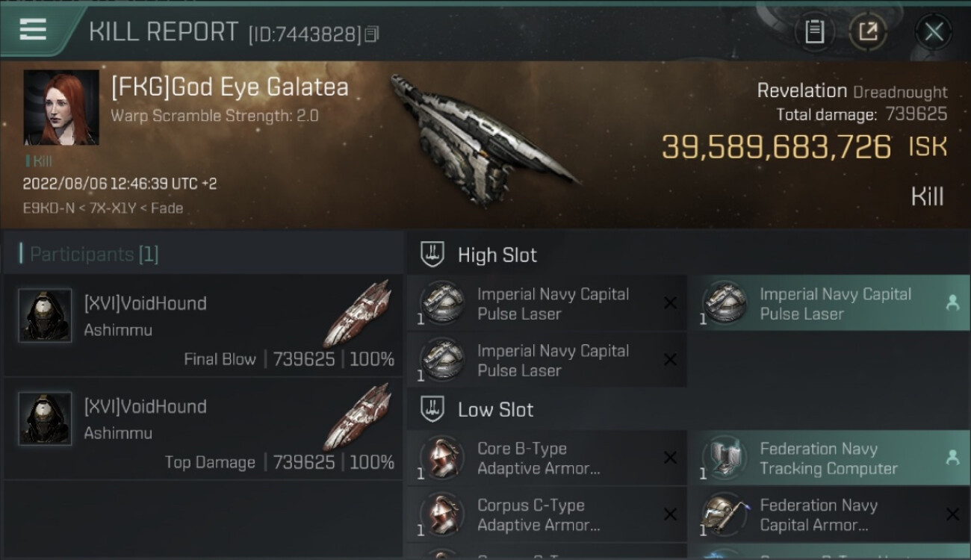Click the High Slot section icon

click(433, 255)
